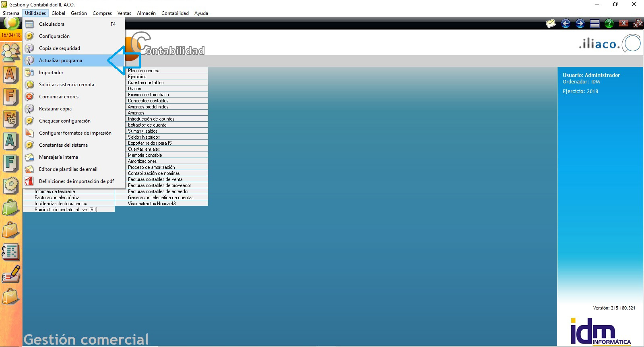Click the orange bag below the green bag

(x=11, y=230)
